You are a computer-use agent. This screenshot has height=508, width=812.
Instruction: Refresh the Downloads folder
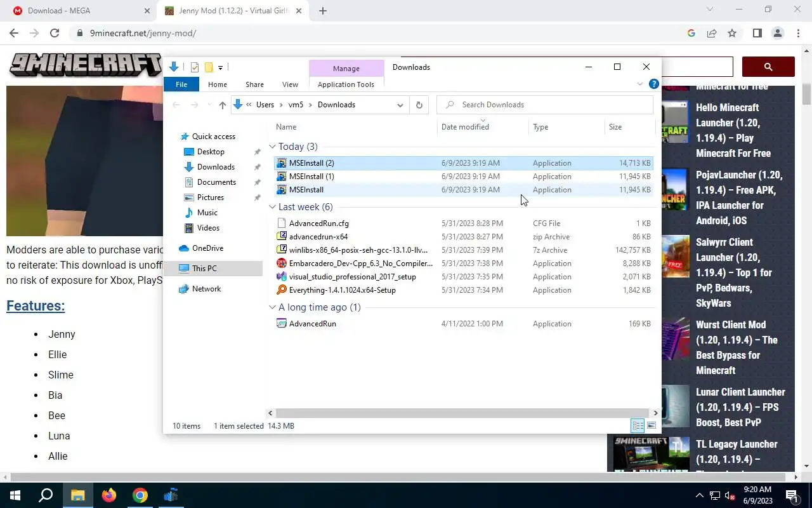click(x=419, y=105)
